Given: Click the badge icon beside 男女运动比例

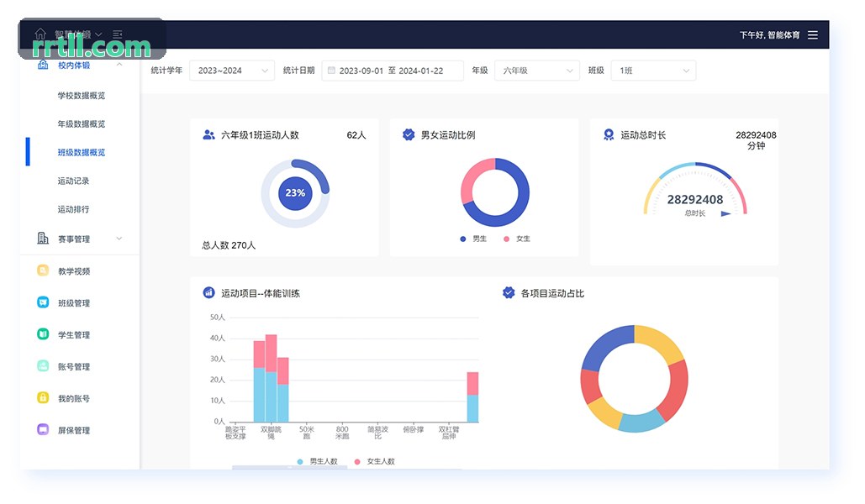Looking at the screenshot, I should pos(409,134).
